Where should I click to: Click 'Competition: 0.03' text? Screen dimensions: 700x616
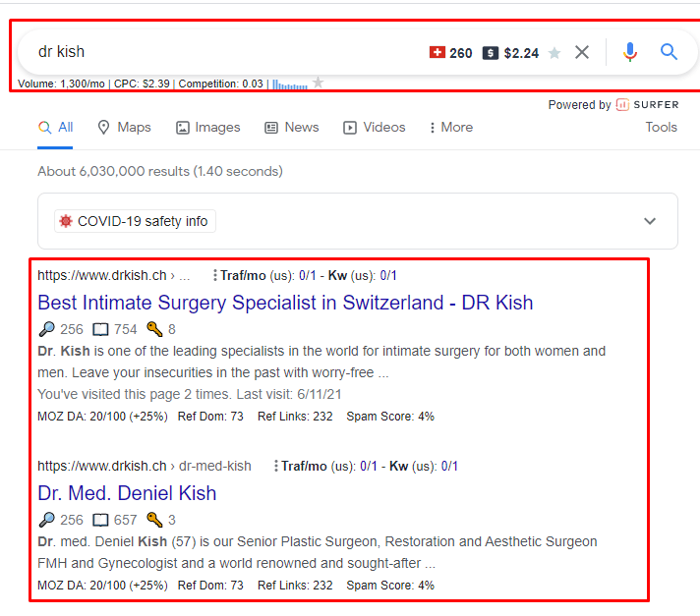(x=221, y=84)
